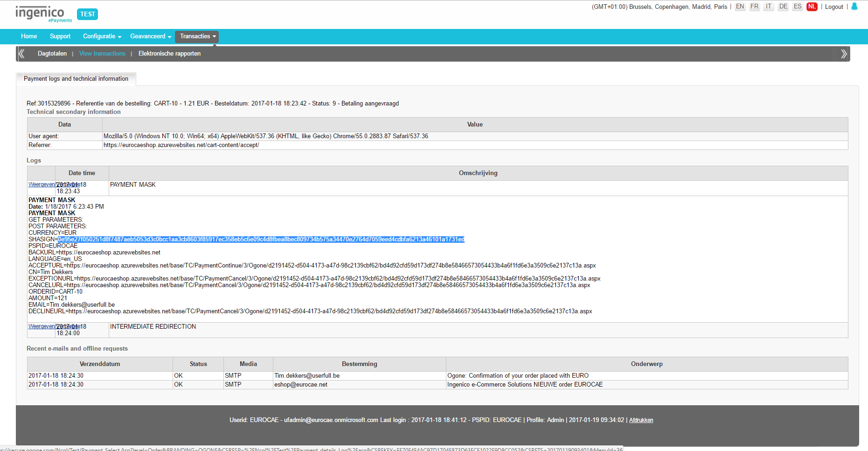Click the ACCEPTURL parameter line
Image resolution: width=868 pixels, height=451 pixels.
(x=312, y=266)
